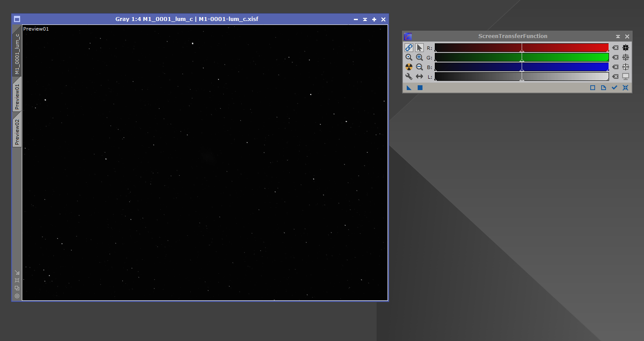This screenshot has width=644, height=341.
Task: Click the zoom-out mode magnifier icon
Action: tap(419, 67)
